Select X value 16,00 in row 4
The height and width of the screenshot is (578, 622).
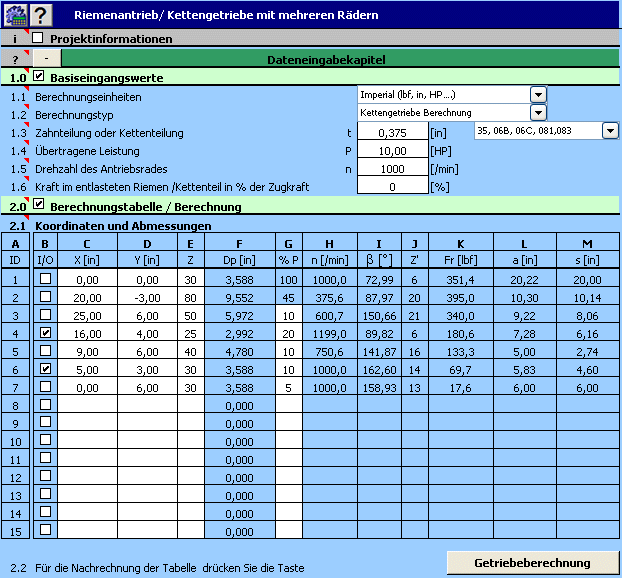88,334
